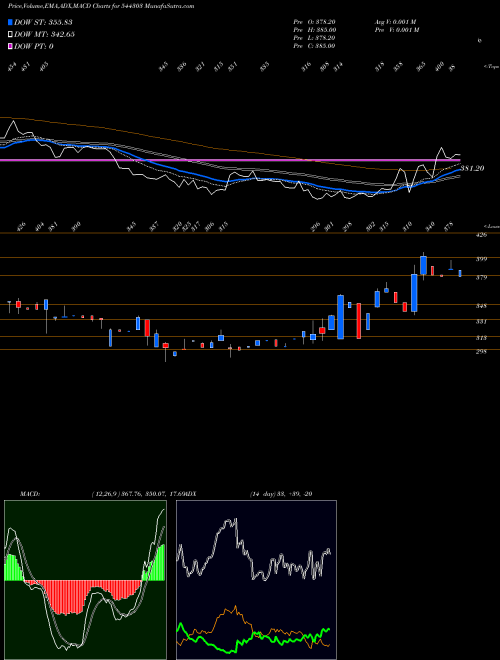Select the 'Pre H: 385.60' value
The image size is (500, 660).
tap(314, 30)
